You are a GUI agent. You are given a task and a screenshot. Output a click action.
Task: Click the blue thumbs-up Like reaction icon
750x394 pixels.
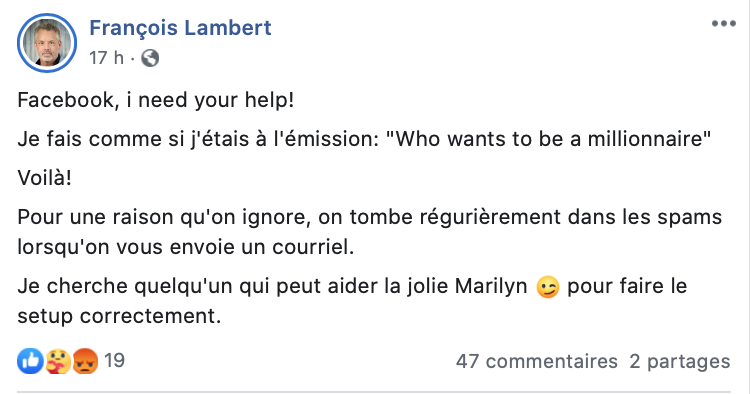click(31, 361)
